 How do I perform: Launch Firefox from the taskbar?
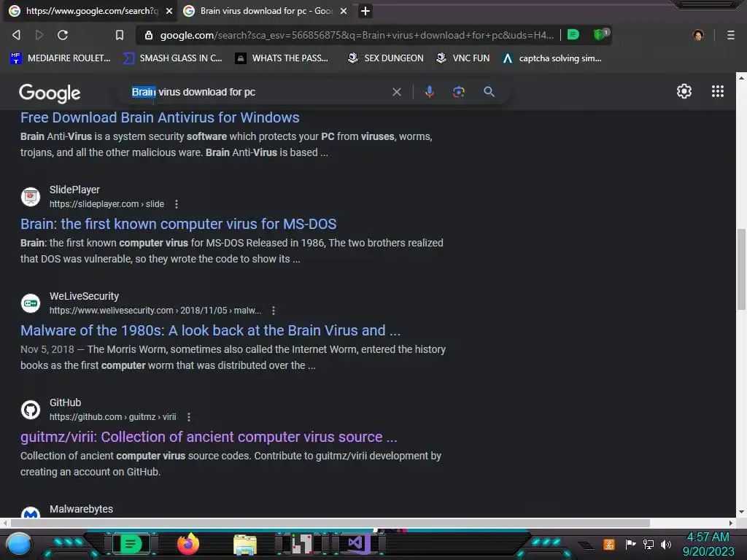187,544
